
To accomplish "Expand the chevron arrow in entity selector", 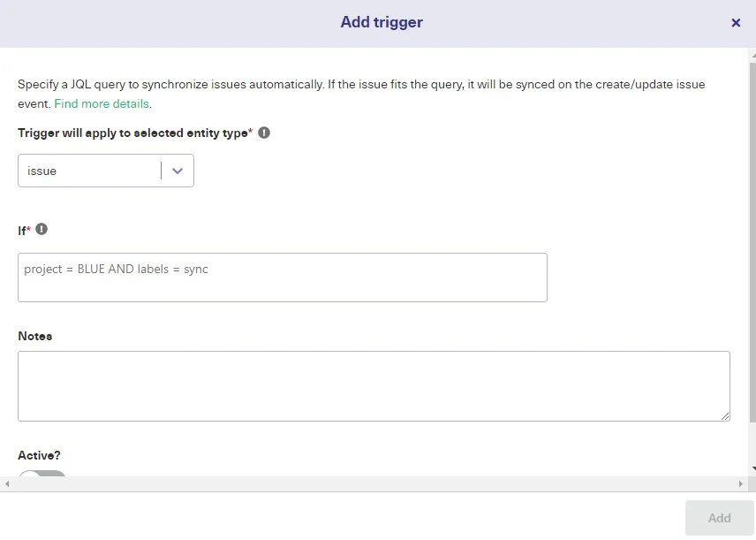I will 178,171.
